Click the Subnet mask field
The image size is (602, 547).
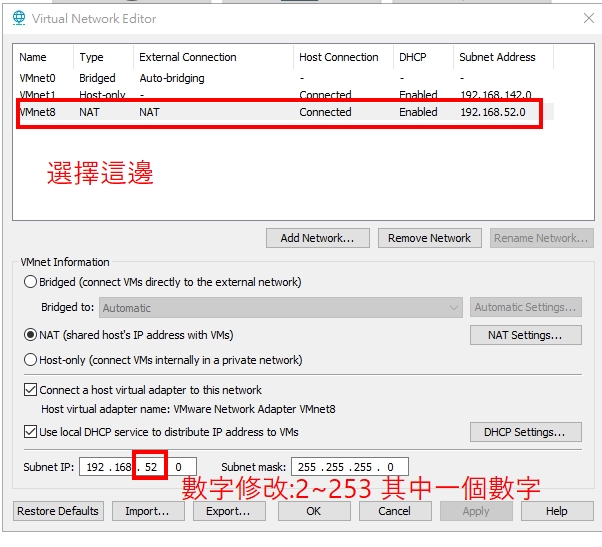349,467
